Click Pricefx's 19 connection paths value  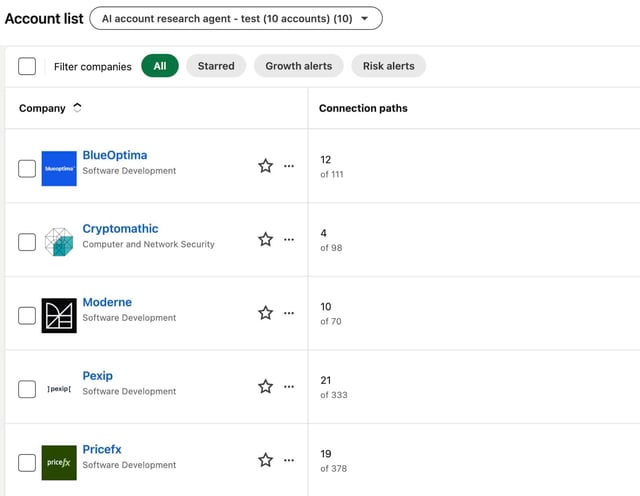coord(326,454)
